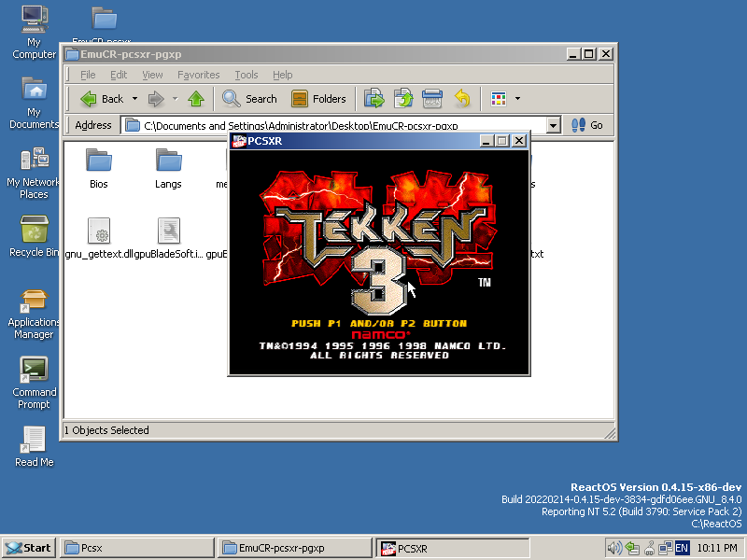The image size is (747, 560).
Task: Click the volume speaker tray icon
Action: pyautogui.click(x=614, y=548)
